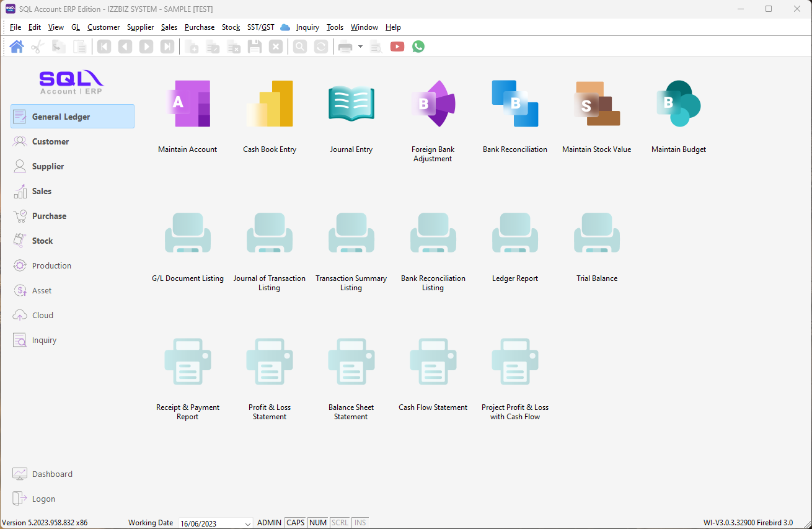Open Journal of Transaction Listing report
812x529 pixels.
[270, 251]
